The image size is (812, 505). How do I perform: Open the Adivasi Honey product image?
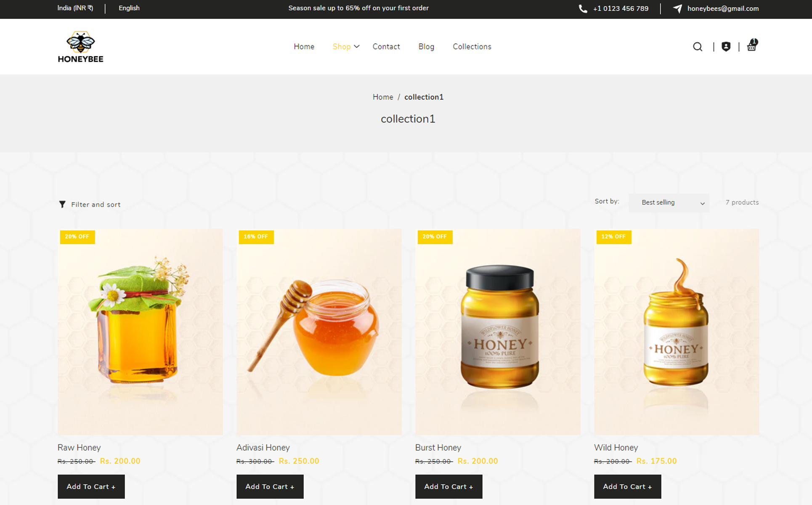tap(319, 332)
